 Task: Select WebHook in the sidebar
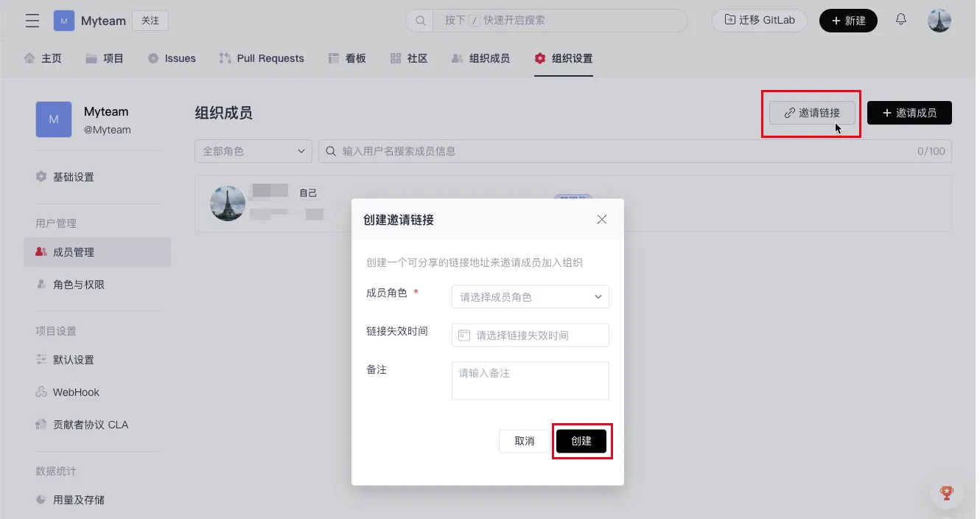click(75, 392)
